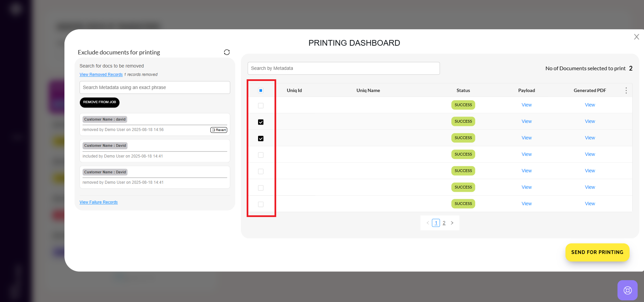Uncheck the second row checkbox
This screenshot has height=302, width=644.
[261, 122]
